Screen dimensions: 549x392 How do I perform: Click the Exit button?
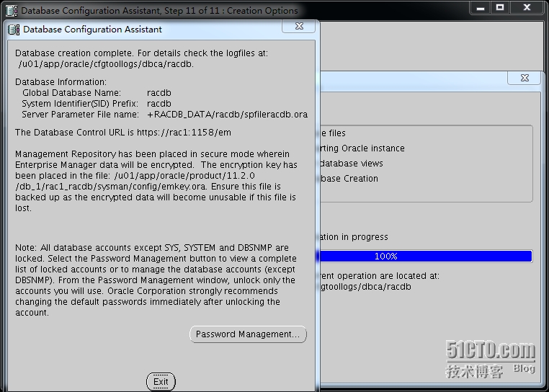(x=161, y=381)
